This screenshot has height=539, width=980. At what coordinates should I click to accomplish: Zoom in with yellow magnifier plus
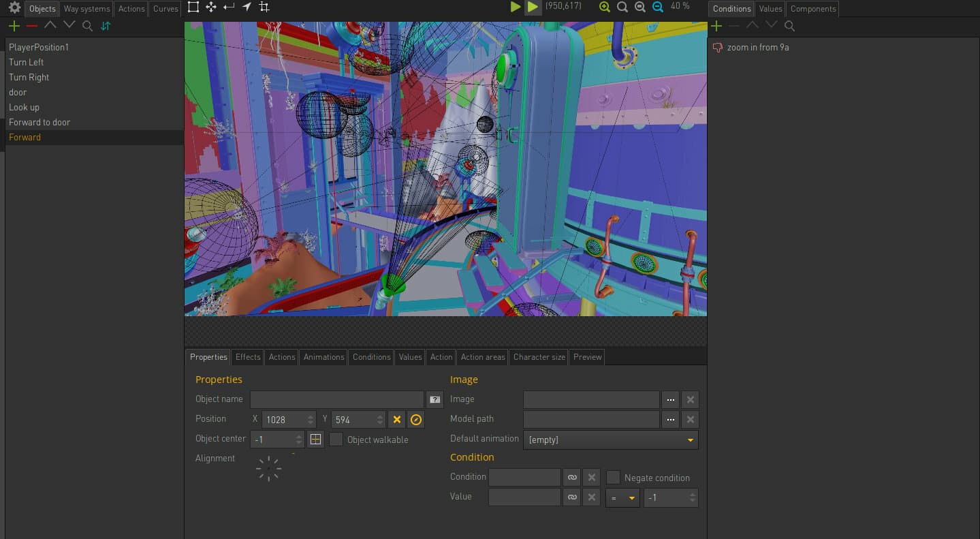tap(605, 7)
